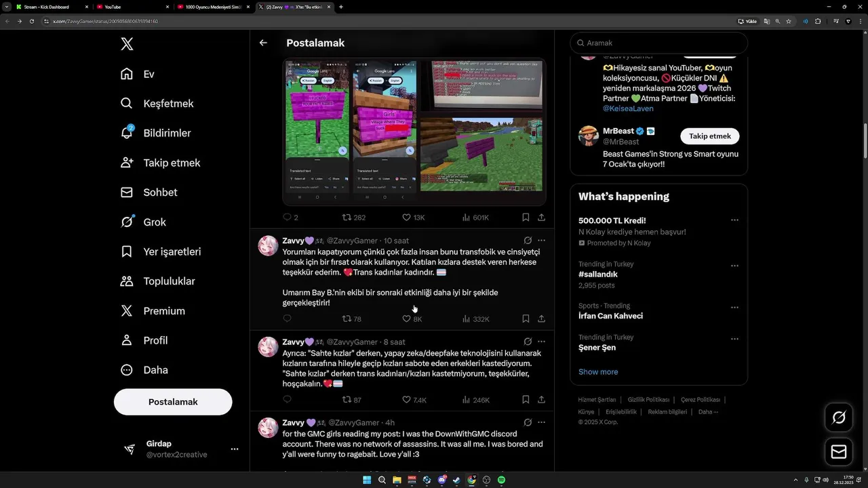
Task: Open more options for the #sallandık trend
Action: pyautogui.click(x=734, y=266)
